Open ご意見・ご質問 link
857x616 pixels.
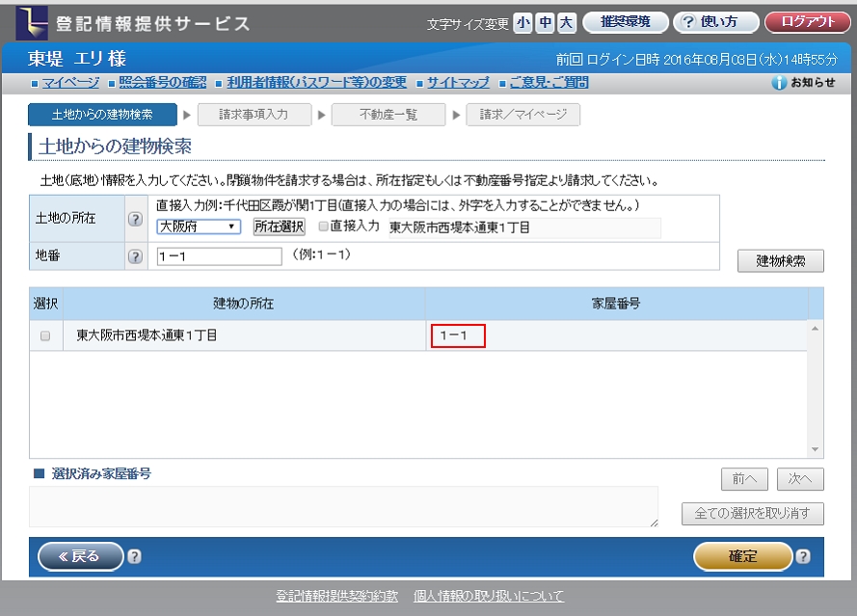coord(549,83)
